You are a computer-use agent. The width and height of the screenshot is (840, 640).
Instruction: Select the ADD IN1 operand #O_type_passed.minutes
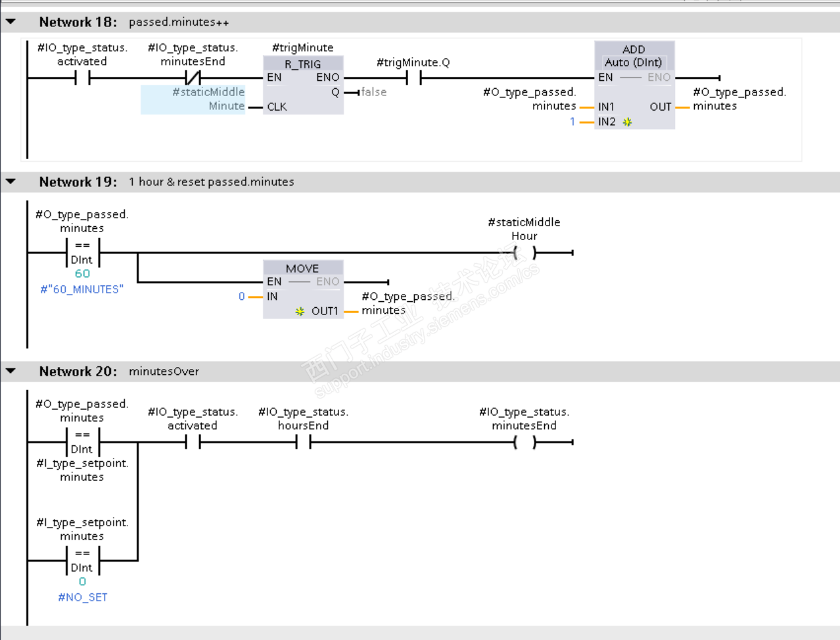click(530, 99)
